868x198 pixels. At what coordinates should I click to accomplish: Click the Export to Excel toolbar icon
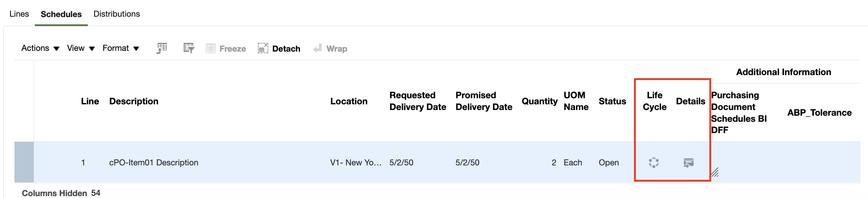162,48
